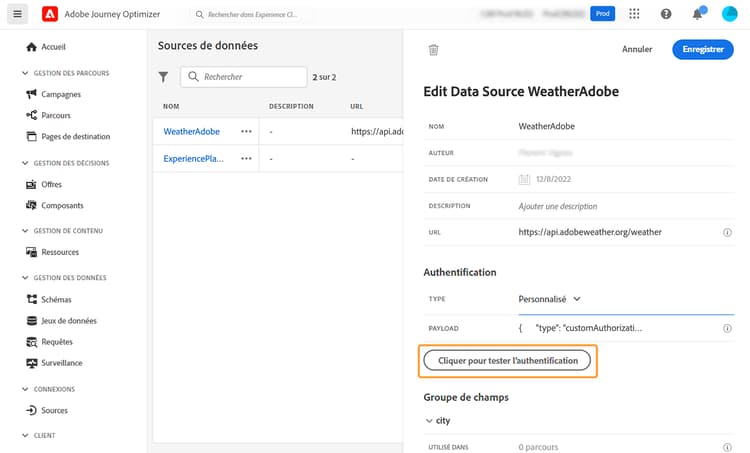Open the WeatherAdobe row more actions menu

246,131
